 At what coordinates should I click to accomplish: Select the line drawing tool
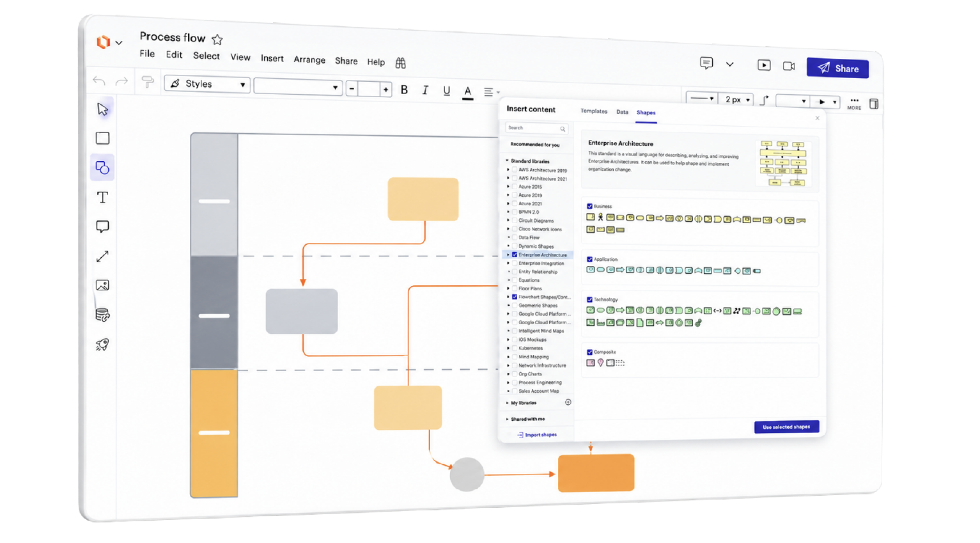(x=102, y=256)
